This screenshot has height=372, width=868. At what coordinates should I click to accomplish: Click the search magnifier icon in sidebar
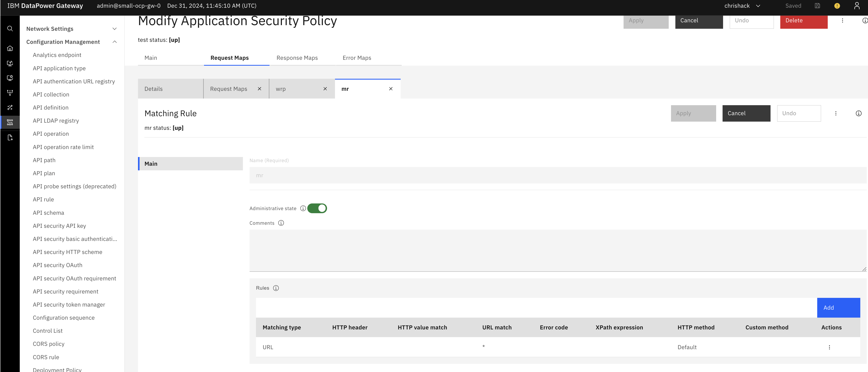[10, 29]
